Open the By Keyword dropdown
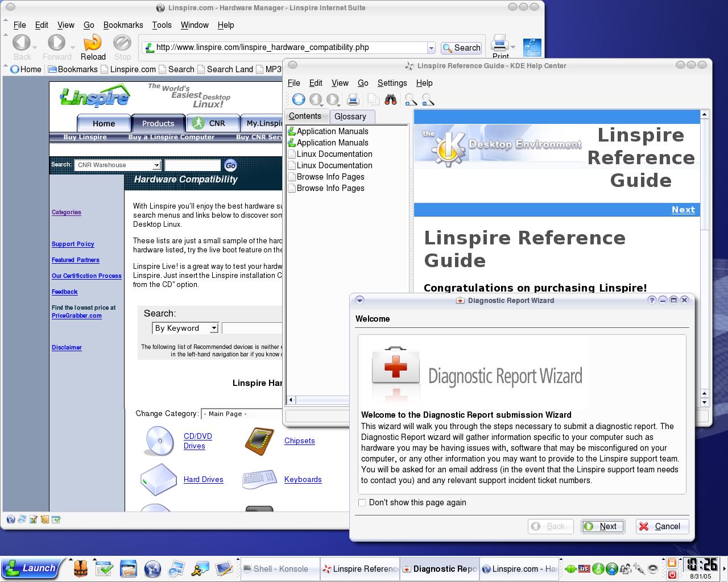The height and width of the screenshot is (582, 728). tap(214, 328)
